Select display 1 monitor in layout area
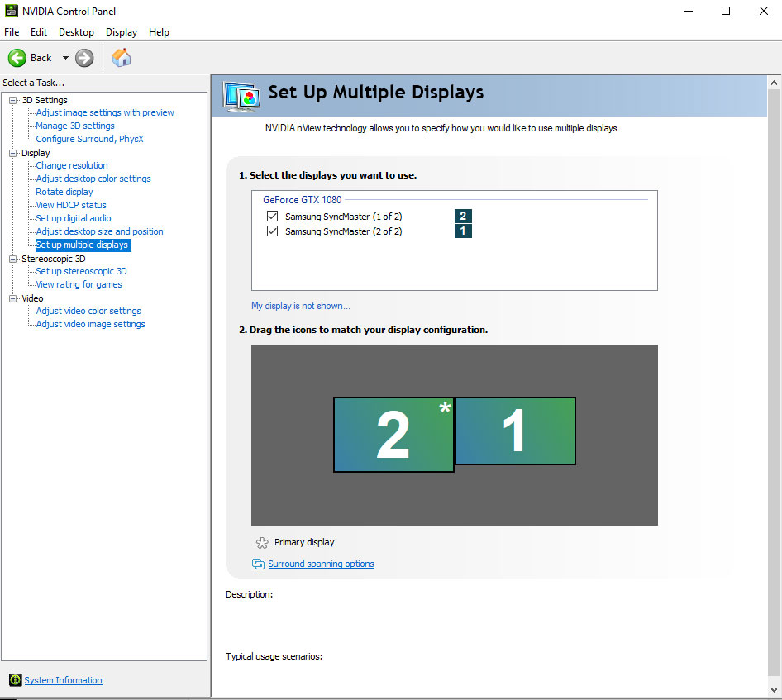Screen dimensions: 782x700 [515, 431]
